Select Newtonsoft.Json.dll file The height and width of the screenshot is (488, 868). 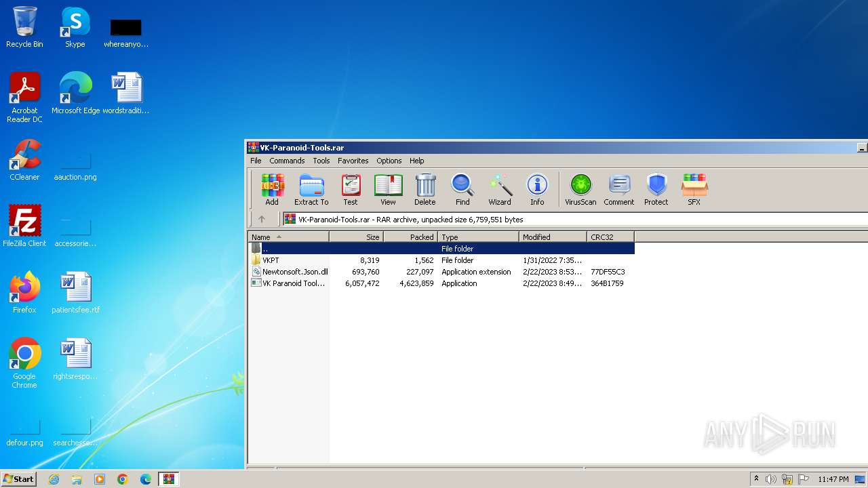[x=441, y=272]
